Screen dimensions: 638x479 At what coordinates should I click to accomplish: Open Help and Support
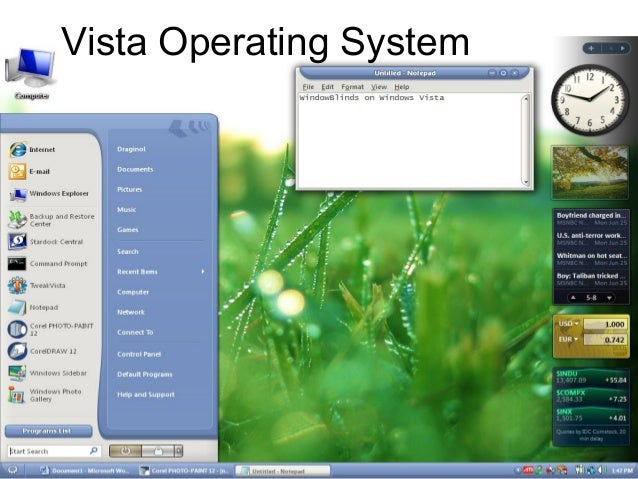tap(146, 394)
